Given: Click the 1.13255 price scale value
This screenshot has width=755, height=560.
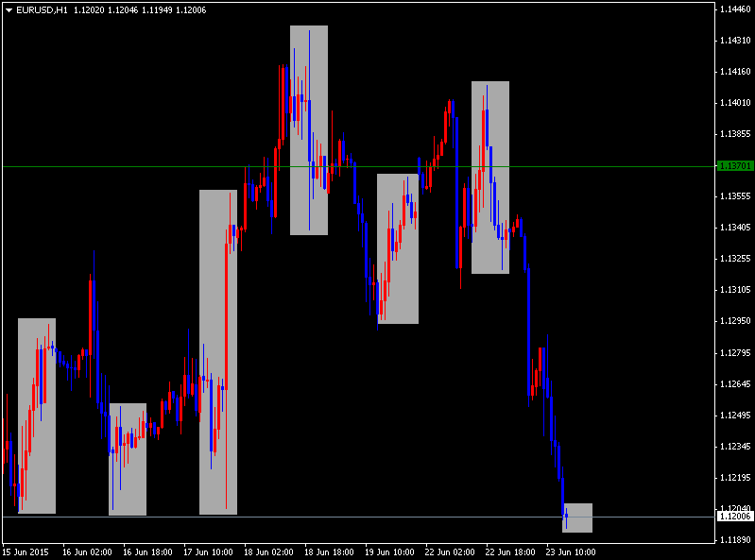Looking at the screenshot, I should pyautogui.click(x=735, y=259).
